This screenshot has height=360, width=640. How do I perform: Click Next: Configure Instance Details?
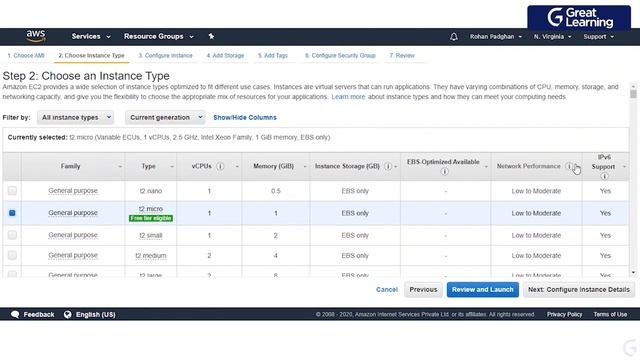579,289
